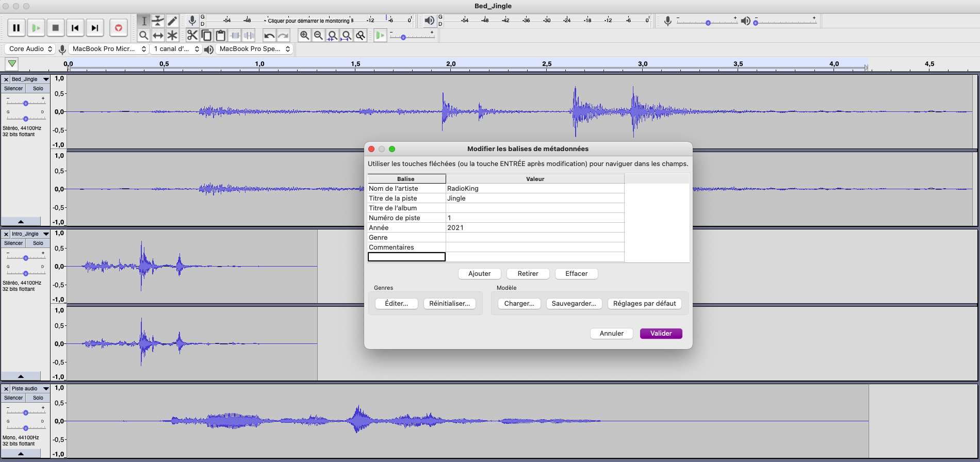Screen dimensions: 980x462
Task: Solo the Piste audio track
Action: click(x=38, y=398)
